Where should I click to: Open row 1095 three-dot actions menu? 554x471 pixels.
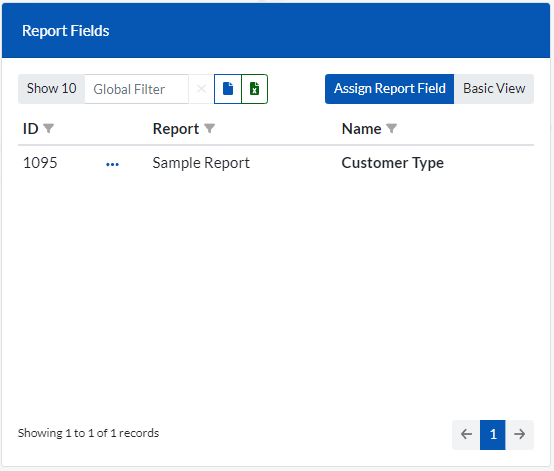point(112,164)
